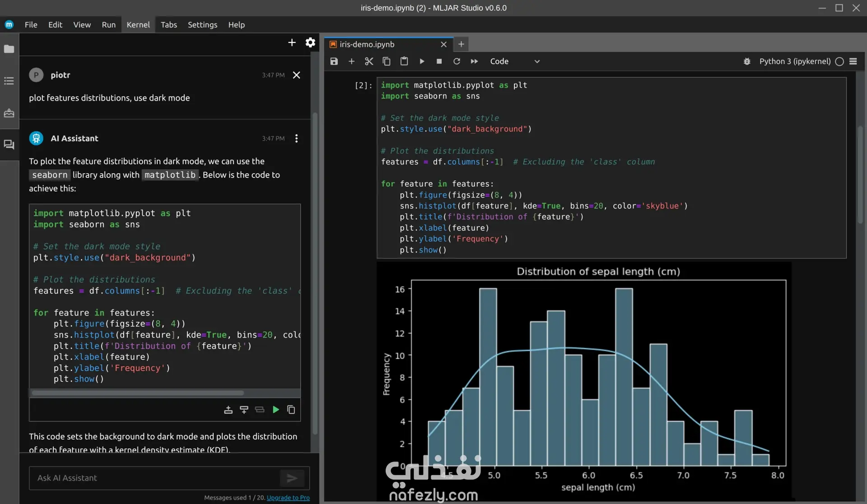Open the Kernel menu
867x504 pixels.
(138, 25)
